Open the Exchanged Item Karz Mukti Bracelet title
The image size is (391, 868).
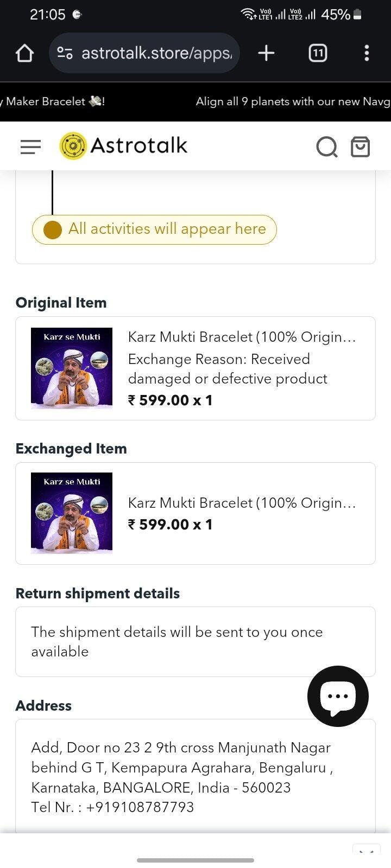242,503
